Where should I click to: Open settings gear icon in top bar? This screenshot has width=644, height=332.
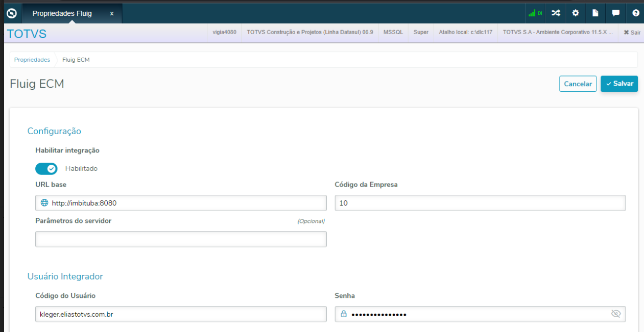pyautogui.click(x=576, y=13)
